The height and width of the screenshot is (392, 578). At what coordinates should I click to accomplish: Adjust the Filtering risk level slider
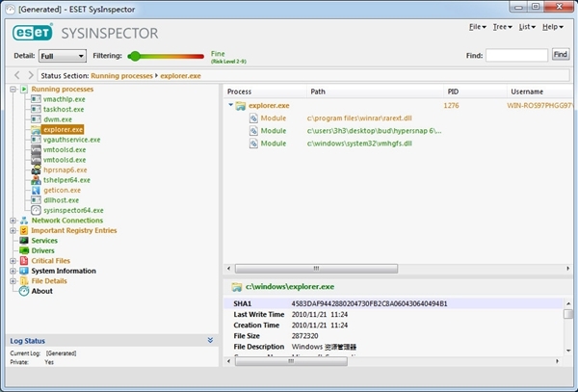click(135, 56)
